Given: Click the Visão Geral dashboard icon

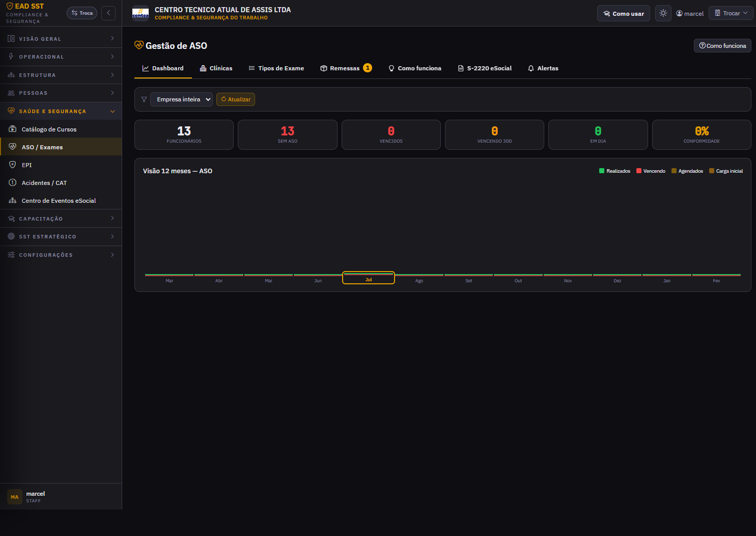Looking at the screenshot, I should pyautogui.click(x=11, y=39).
